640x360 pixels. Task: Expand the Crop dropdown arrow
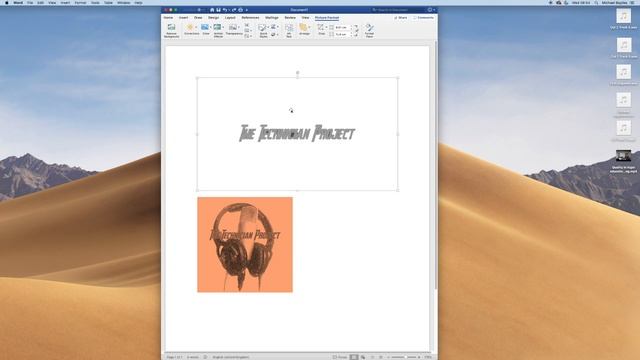coord(326,27)
